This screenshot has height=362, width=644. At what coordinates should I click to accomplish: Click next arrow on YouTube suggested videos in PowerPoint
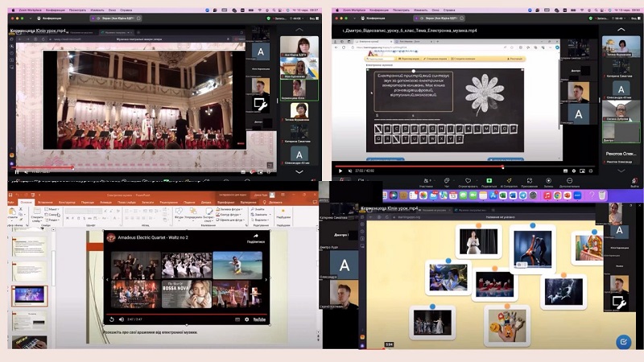(x=266, y=279)
